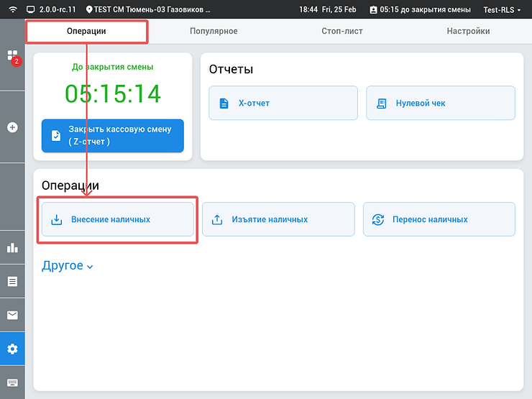This screenshot has height=399, width=532.
Task: Click the 18:44 Fri, 25 Feb clock
Action: 327,9
